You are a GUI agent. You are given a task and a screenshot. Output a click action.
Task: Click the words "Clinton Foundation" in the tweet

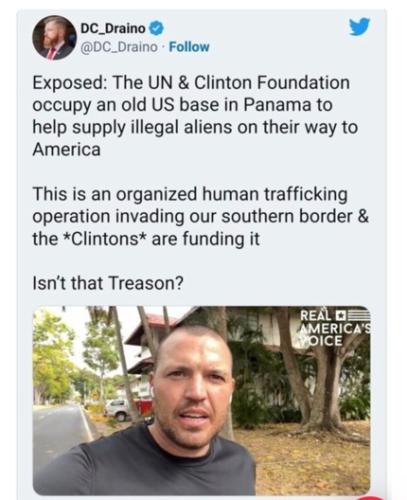(x=272, y=83)
